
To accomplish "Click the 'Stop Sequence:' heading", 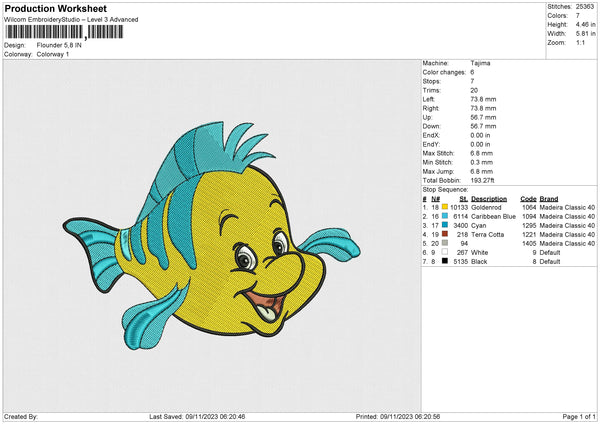I will 445,190.
